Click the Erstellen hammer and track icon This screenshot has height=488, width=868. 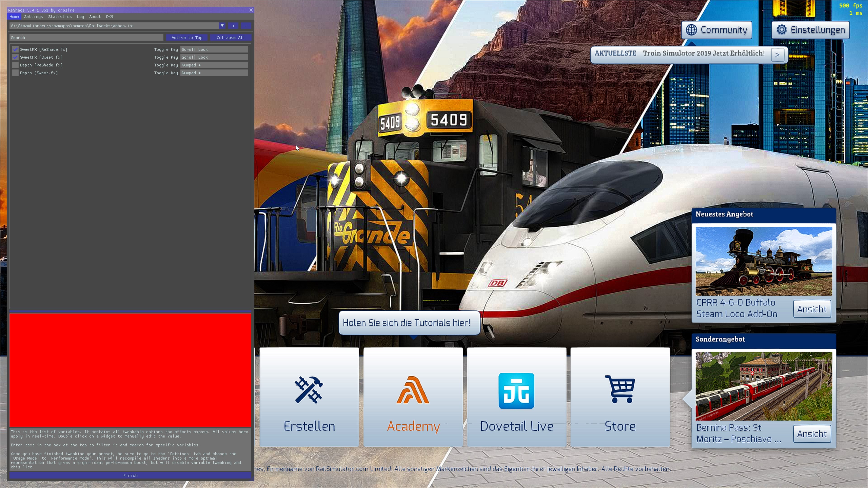309,390
